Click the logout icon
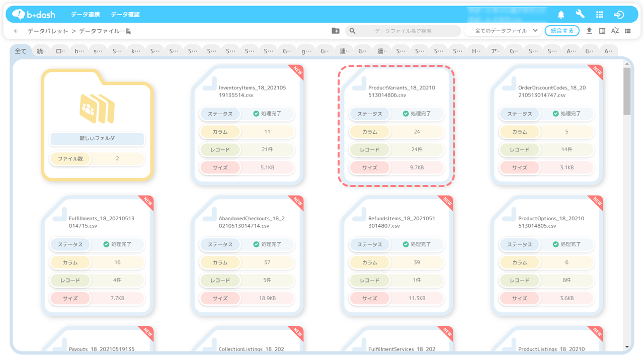Screen dimensions: 644x362 click(619, 15)
